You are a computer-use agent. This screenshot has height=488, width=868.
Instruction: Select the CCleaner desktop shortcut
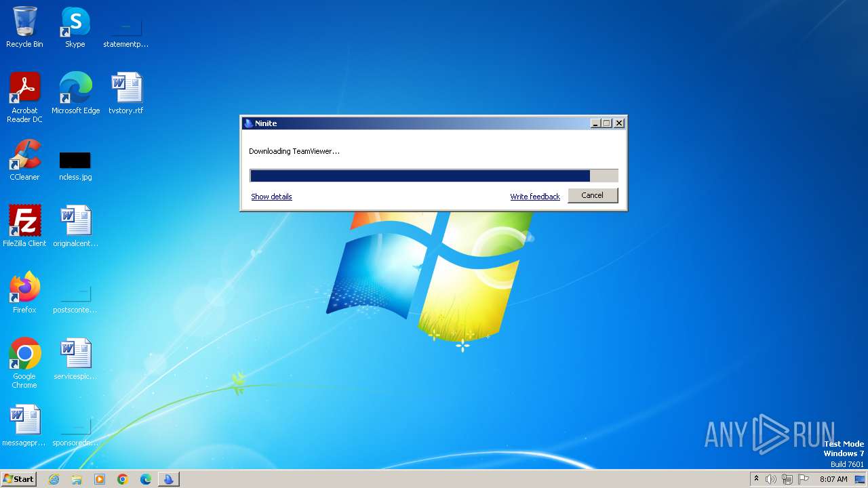(24, 160)
